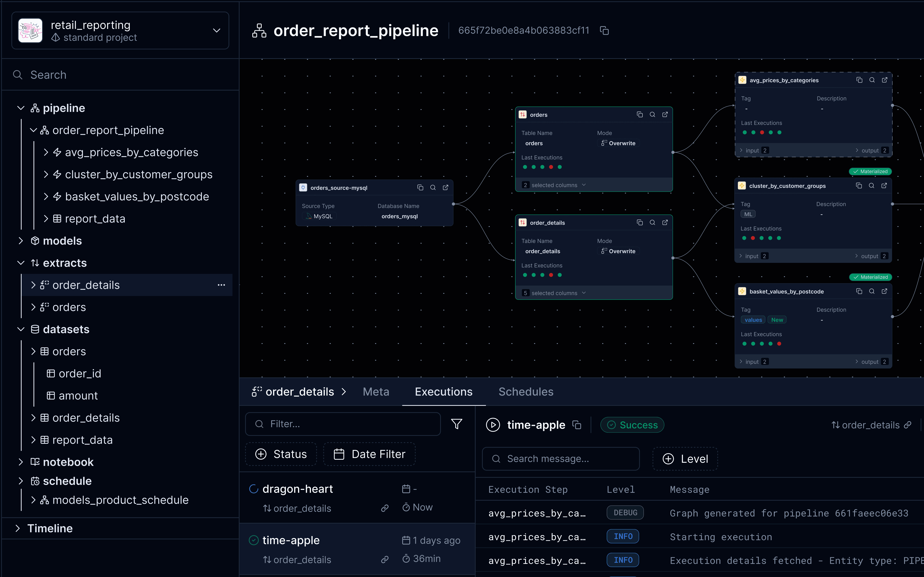Copy the cluster_by_customer_groups node

[859, 186]
